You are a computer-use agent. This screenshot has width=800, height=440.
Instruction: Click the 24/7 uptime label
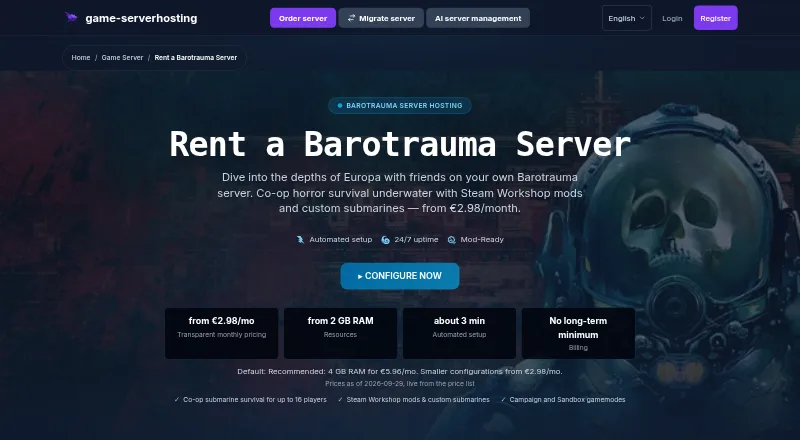pos(416,239)
